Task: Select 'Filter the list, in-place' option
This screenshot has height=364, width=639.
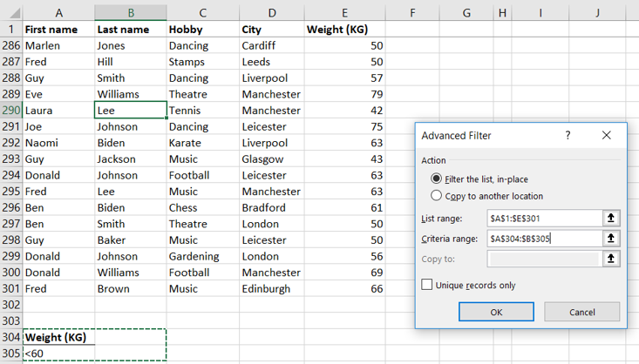Action: point(437,179)
